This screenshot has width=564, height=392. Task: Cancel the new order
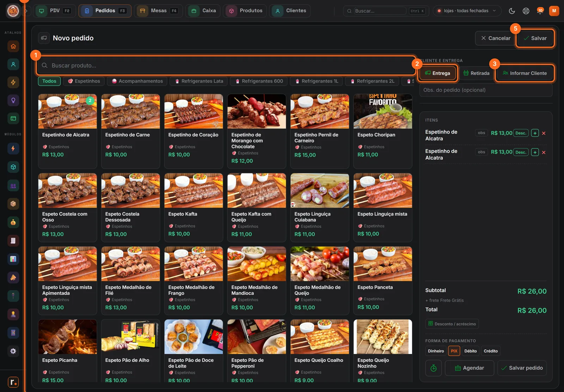click(496, 38)
